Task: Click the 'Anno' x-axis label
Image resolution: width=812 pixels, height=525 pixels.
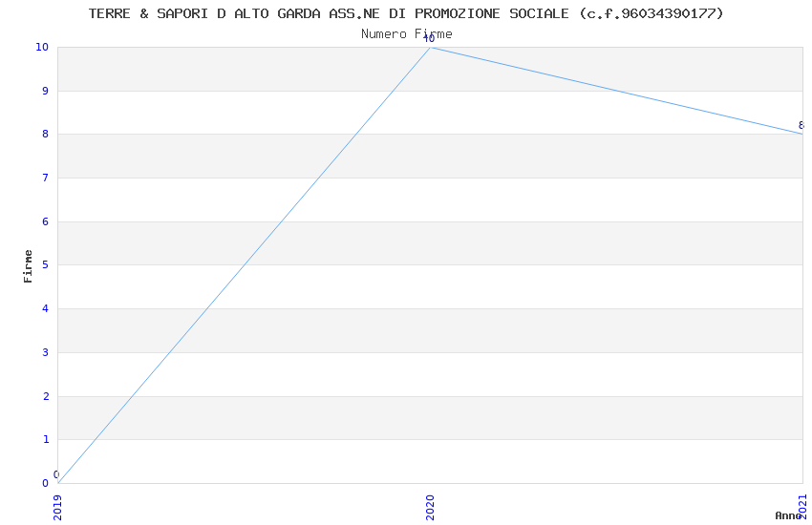Action: click(x=788, y=515)
